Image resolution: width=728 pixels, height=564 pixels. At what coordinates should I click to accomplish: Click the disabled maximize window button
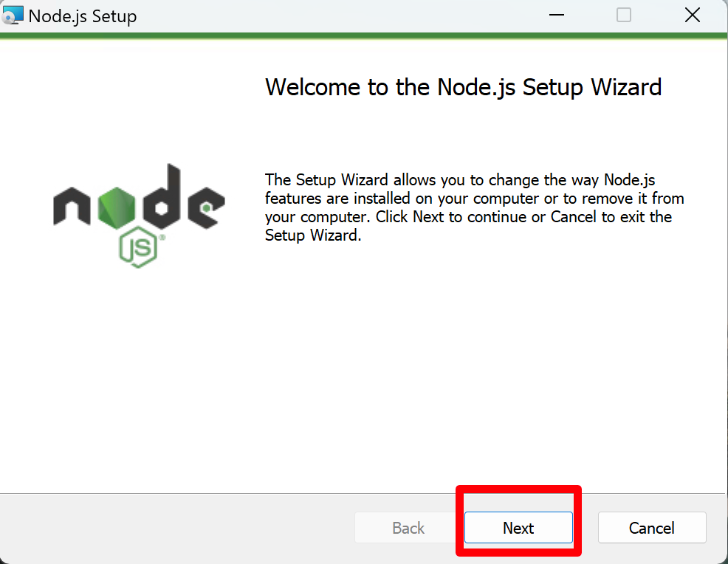click(624, 16)
